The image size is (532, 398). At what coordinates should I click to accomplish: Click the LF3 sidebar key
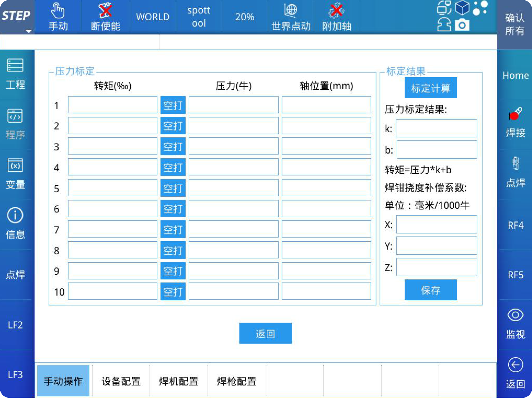tap(16, 374)
